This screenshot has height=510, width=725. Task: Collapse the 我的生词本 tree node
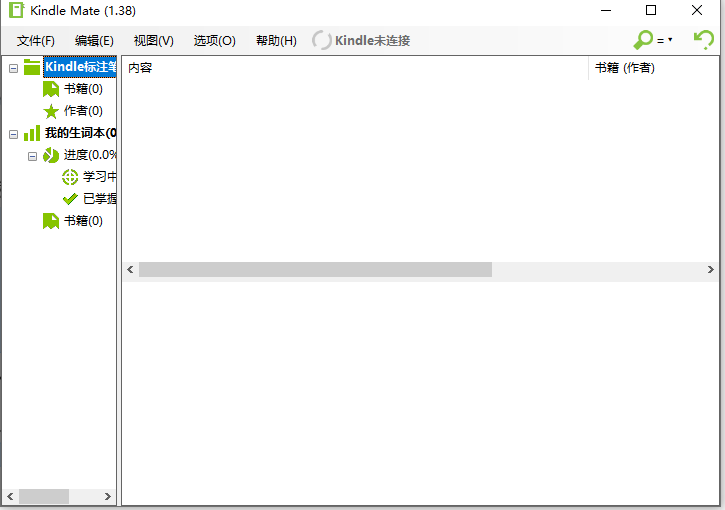[x=13, y=135]
